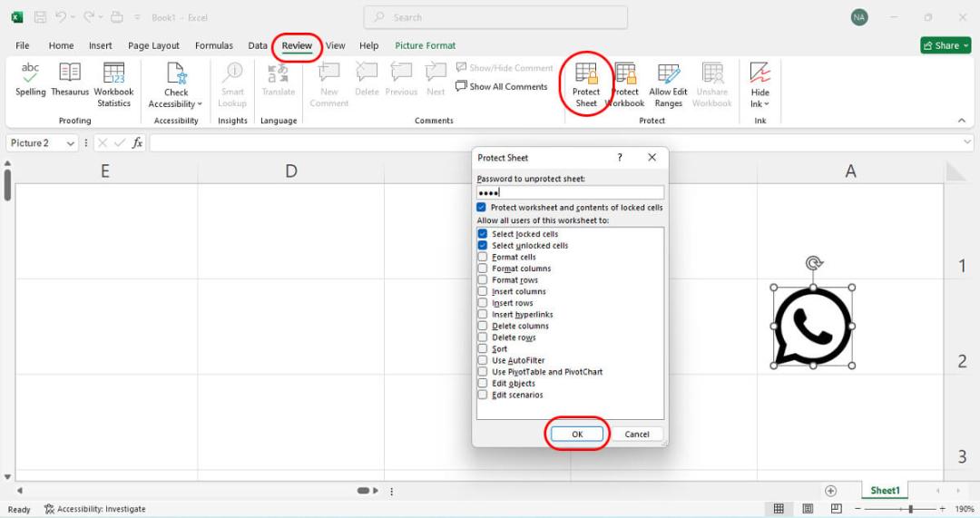Switch to the Review ribbon tab
The image size is (980, 518).
point(297,45)
